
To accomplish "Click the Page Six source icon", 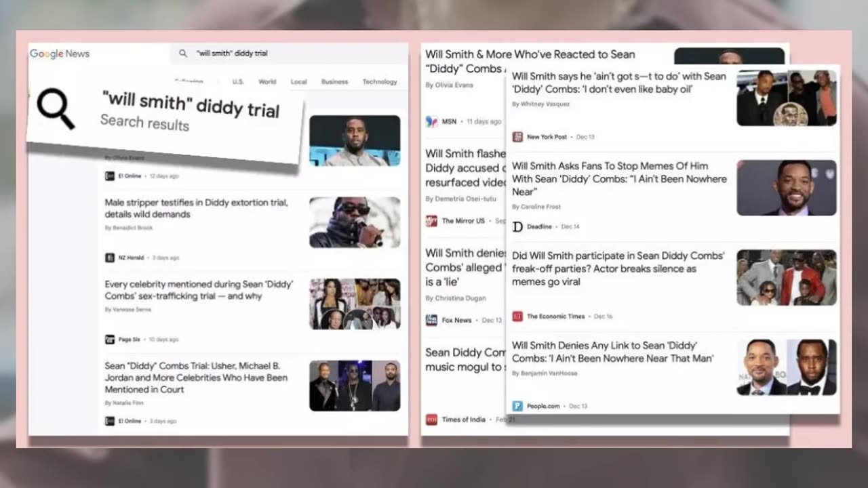I will 110,339.
